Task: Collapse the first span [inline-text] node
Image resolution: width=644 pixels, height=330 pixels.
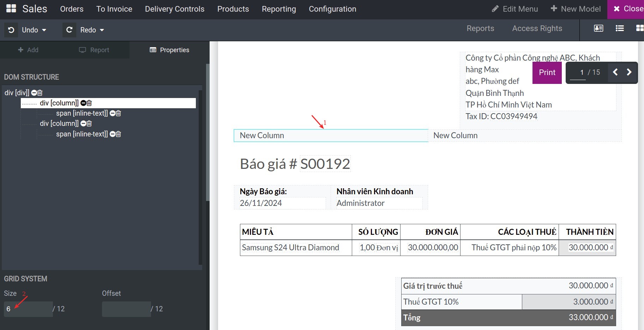Action: coord(113,113)
